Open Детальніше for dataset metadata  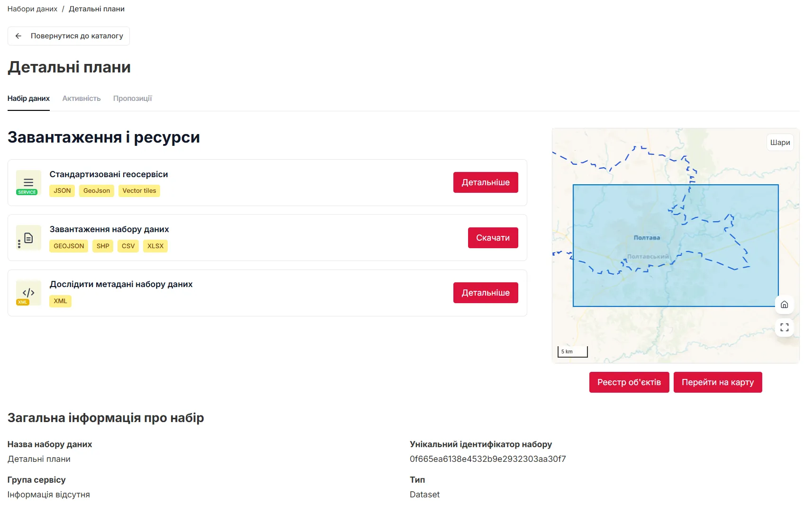point(485,293)
